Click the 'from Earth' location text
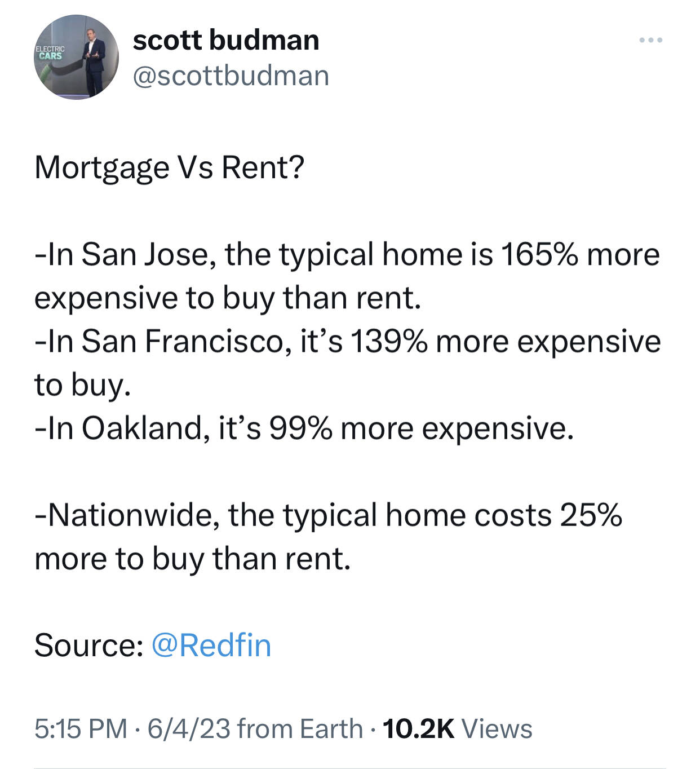The width and height of the screenshot is (700, 769). 300,728
